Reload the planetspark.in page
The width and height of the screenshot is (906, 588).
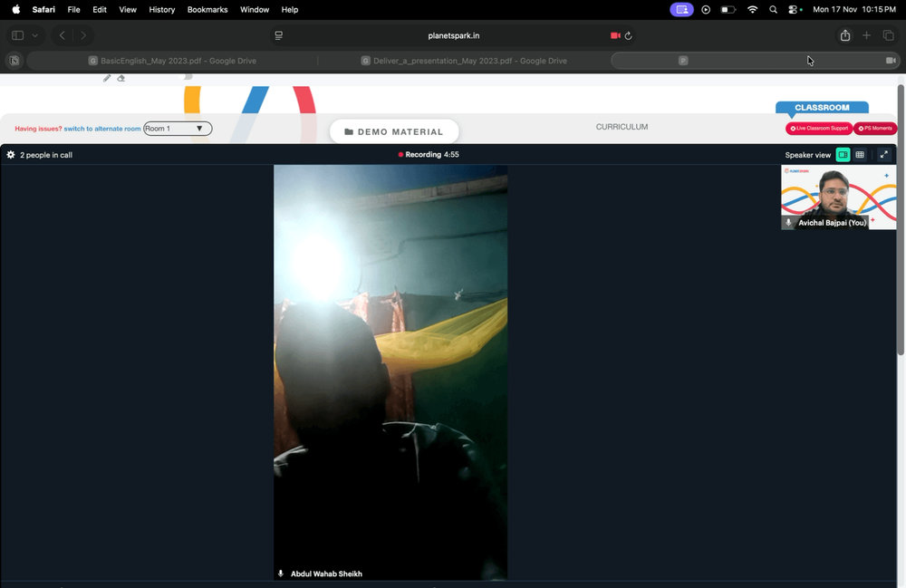tap(628, 35)
